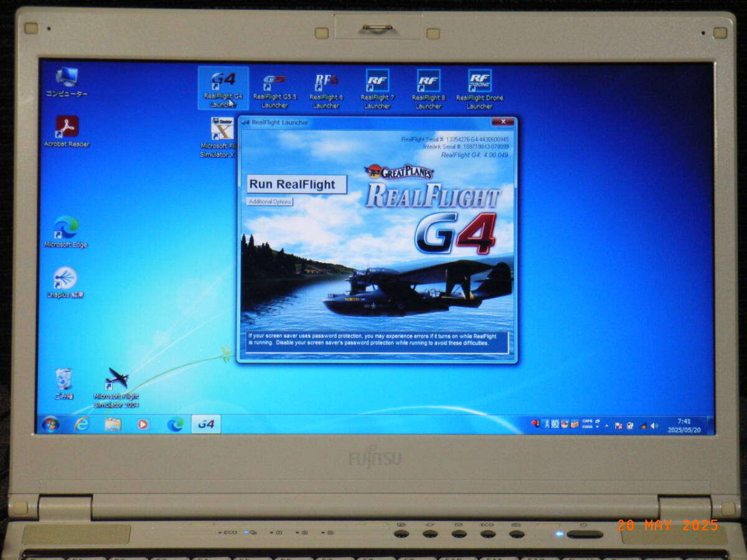Screen dimensions: 747x560
Task: Click the IME conversion mode kanji icon
Action: [x=555, y=424]
